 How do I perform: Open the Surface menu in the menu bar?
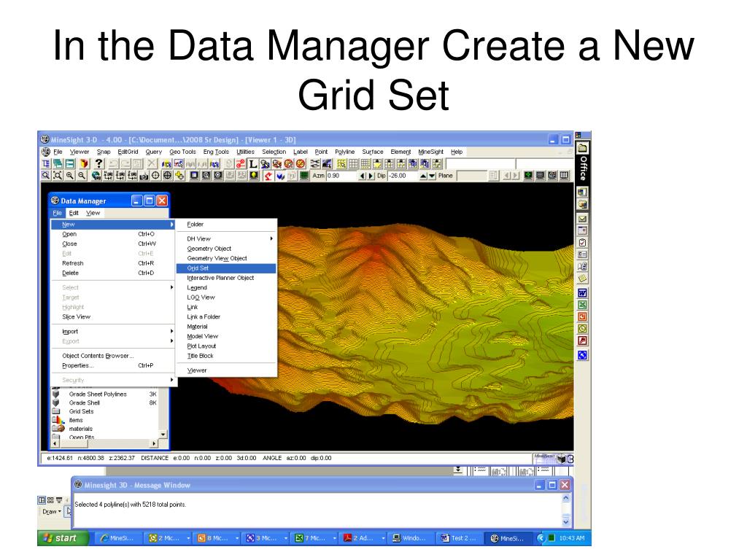coord(373,152)
